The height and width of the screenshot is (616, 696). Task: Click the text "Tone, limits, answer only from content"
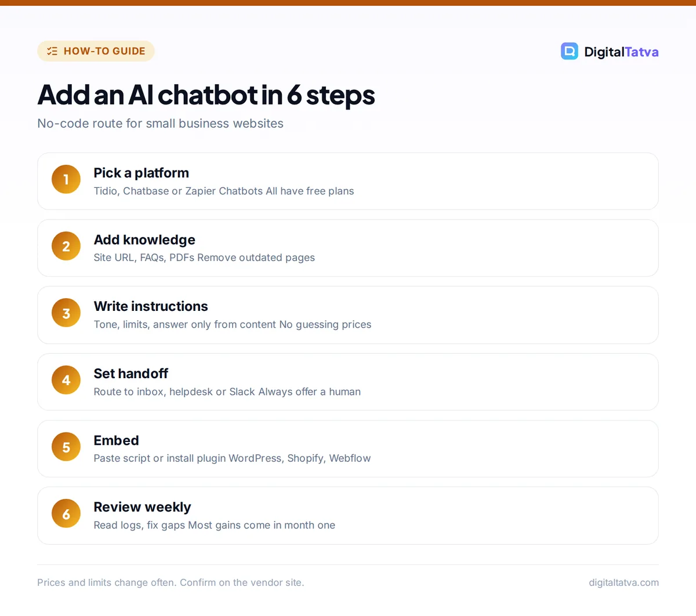[185, 324]
